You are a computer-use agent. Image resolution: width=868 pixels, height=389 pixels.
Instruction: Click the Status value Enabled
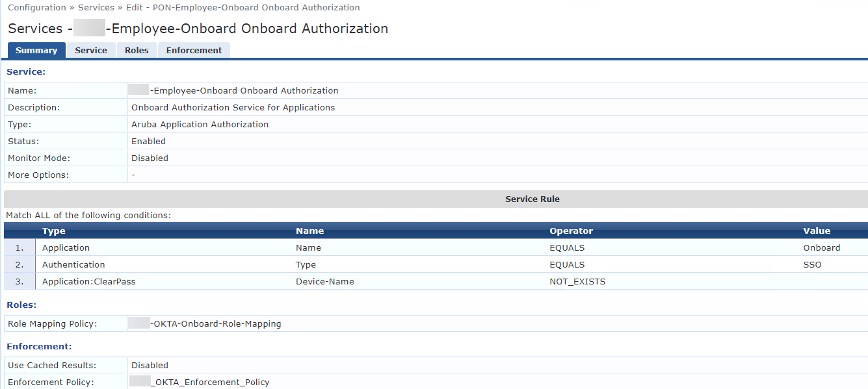point(148,142)
